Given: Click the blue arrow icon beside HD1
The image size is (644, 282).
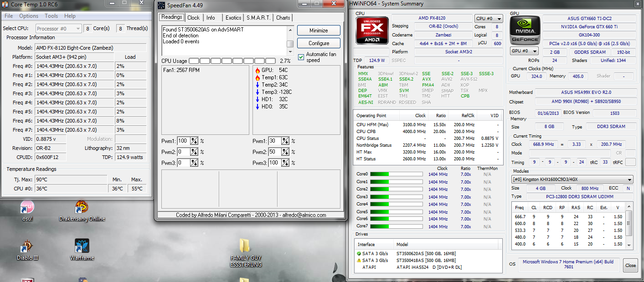Looking at the screenshot, I should [258, 99].
